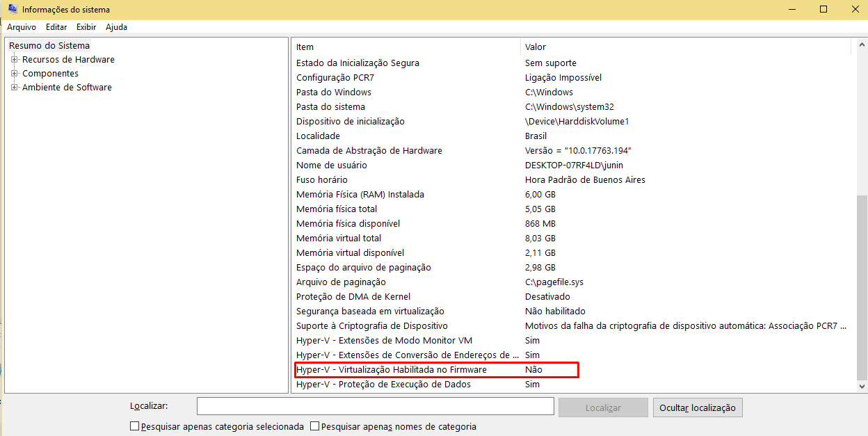Open the Exibir menu
Viewport: 868px width, 436px height.
(86, 27)
